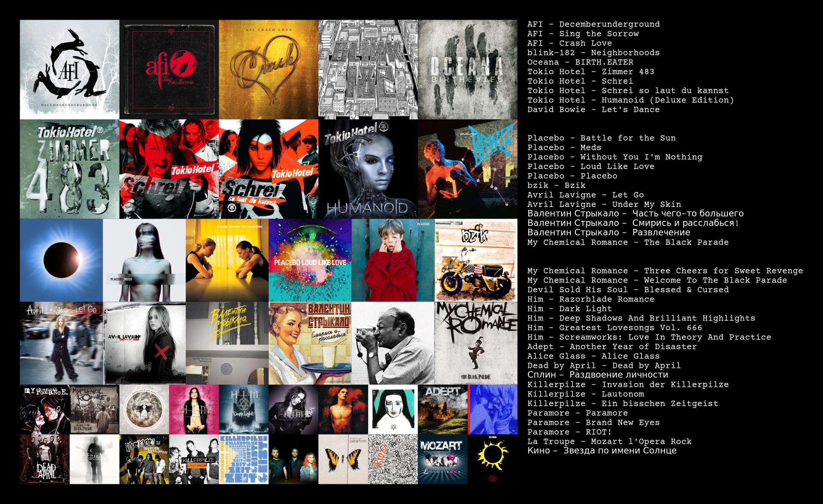The width and height of the screenshot is (823, 504).
Task: Select the HIM Screamworks nun cover
Action: 393,409
